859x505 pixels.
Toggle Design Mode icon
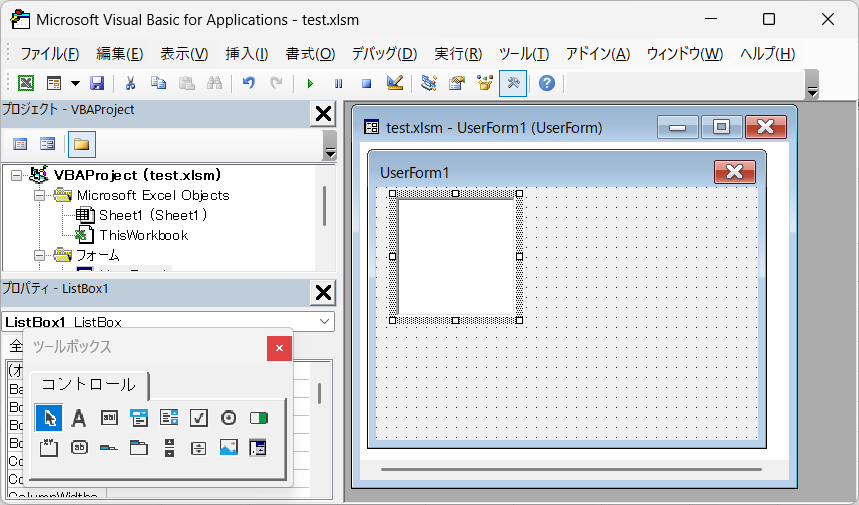point(394,83)
